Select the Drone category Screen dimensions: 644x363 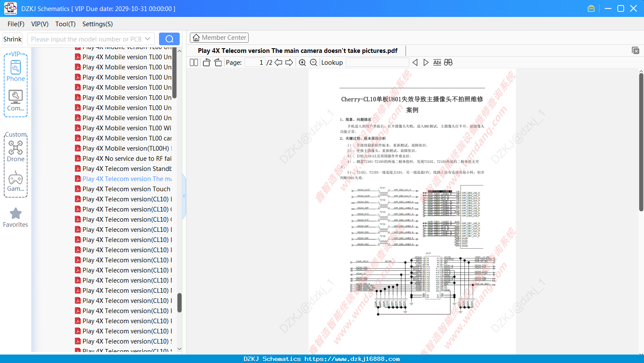[x=16, y=151]
